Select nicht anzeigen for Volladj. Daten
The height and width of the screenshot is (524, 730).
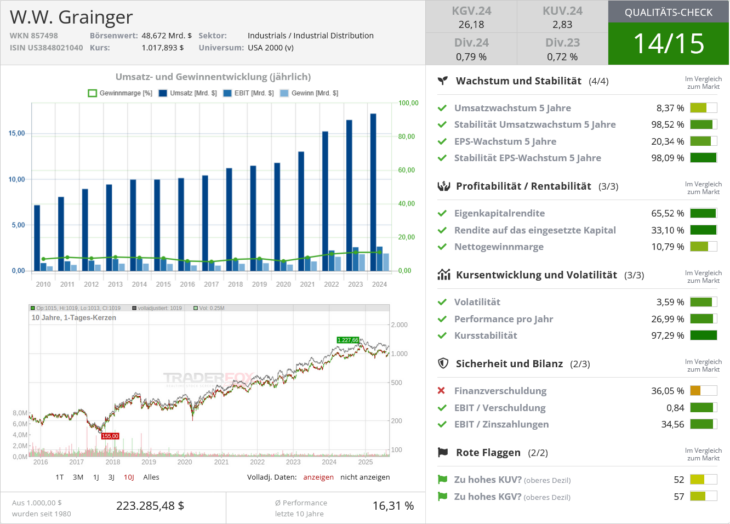(365, 477)
